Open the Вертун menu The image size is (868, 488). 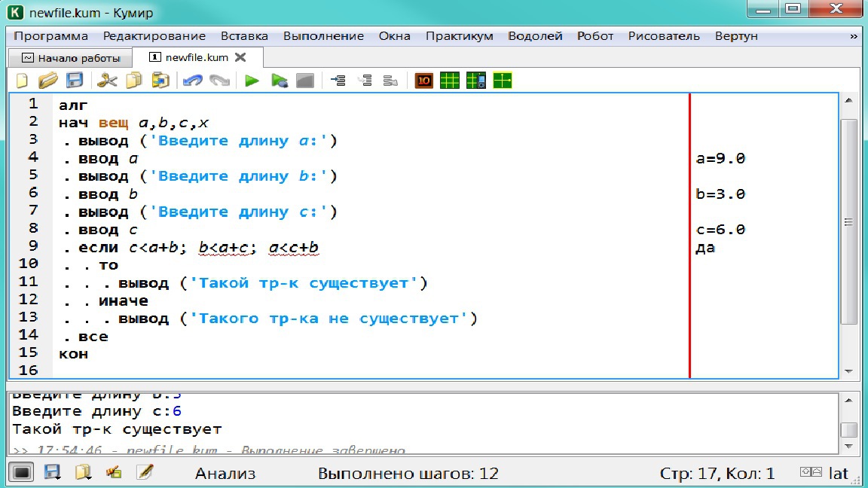[x=736, y=36]
